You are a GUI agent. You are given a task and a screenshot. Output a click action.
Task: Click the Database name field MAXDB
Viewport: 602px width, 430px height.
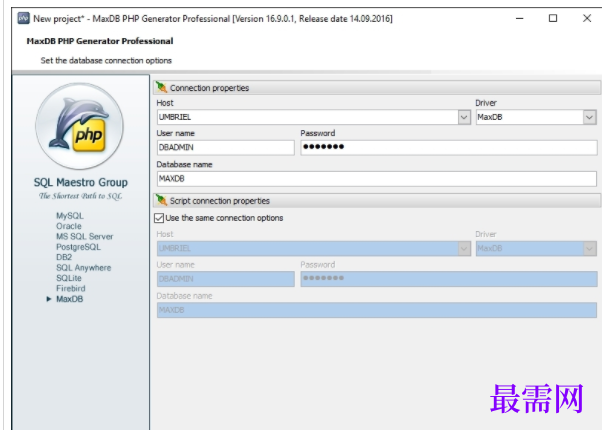coord(377,179)
